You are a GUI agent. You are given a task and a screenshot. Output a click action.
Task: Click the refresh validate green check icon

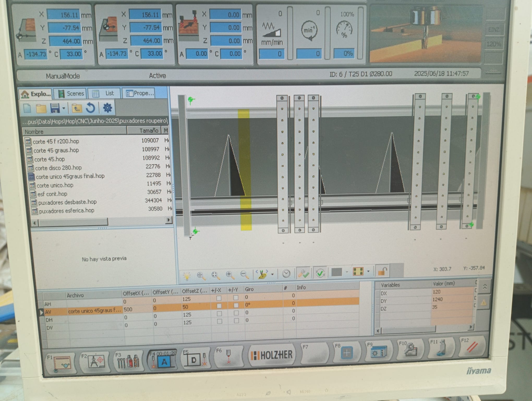pyautogui.click(x=320, y=273)
